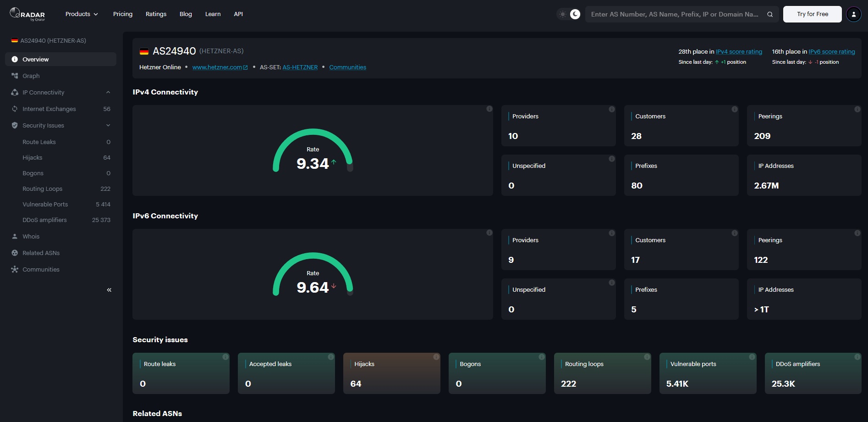Click the IPv4 rate gauge 9.34
The height and width of the screenshot is (422, 868).
point(313,150)
